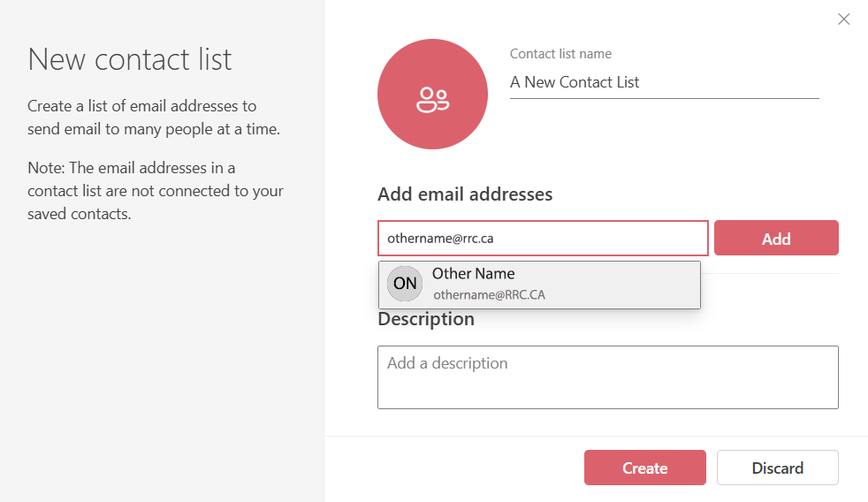868x502 pixels.
Task: Click the "A New Contact List" name text
Action: pyautogui.click(x=575, y=82)
